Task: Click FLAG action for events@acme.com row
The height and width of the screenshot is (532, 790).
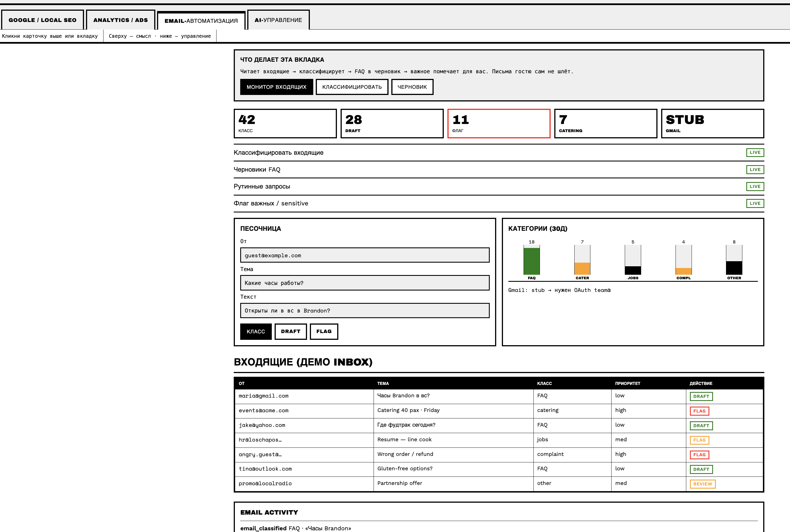Action: coord(699,411)
